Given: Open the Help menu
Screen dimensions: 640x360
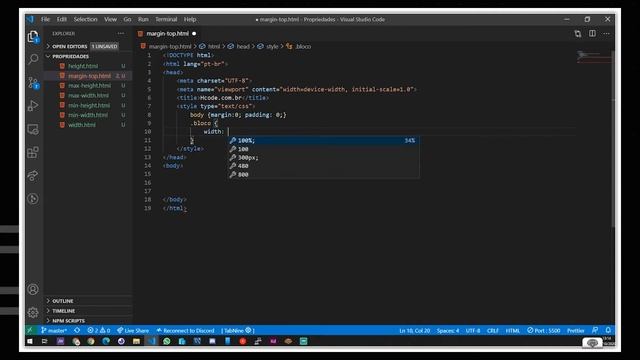Looking at the screenshot, I should pyautogui.click(x=190, y=19).
